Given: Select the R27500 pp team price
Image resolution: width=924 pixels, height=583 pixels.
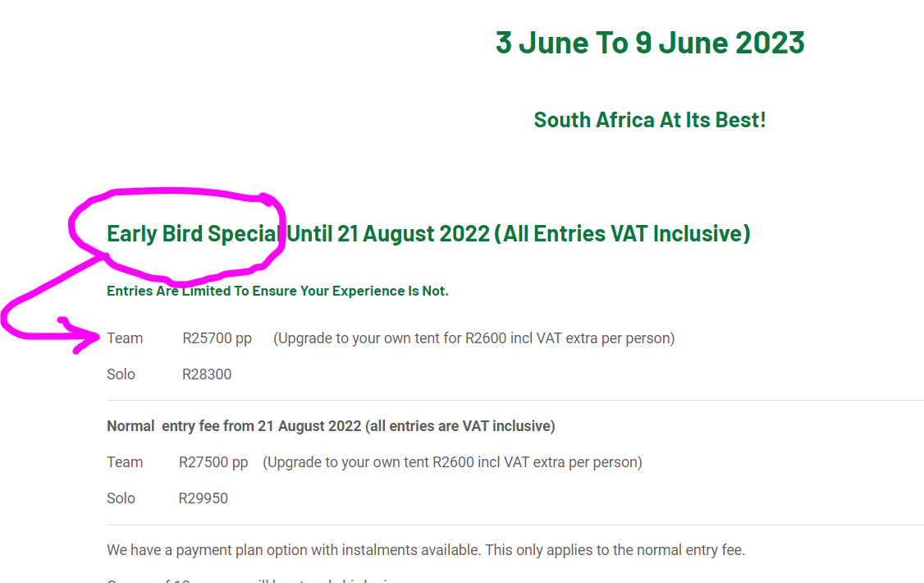Looking at the screenshot, I should pos(213,462).
